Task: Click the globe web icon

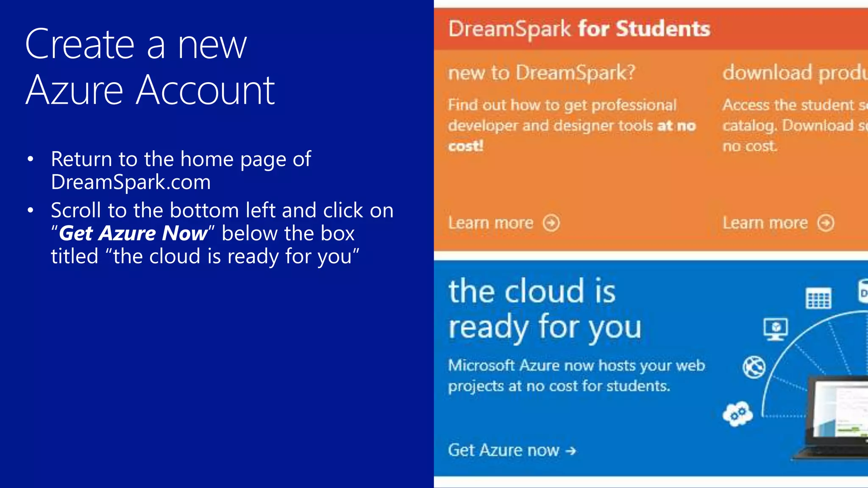Action: tap(754, 367)
